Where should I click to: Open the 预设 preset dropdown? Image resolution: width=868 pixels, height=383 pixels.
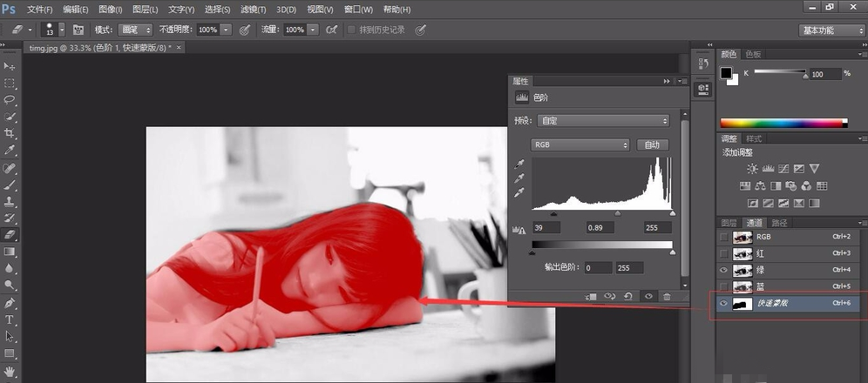pos(603,121)
